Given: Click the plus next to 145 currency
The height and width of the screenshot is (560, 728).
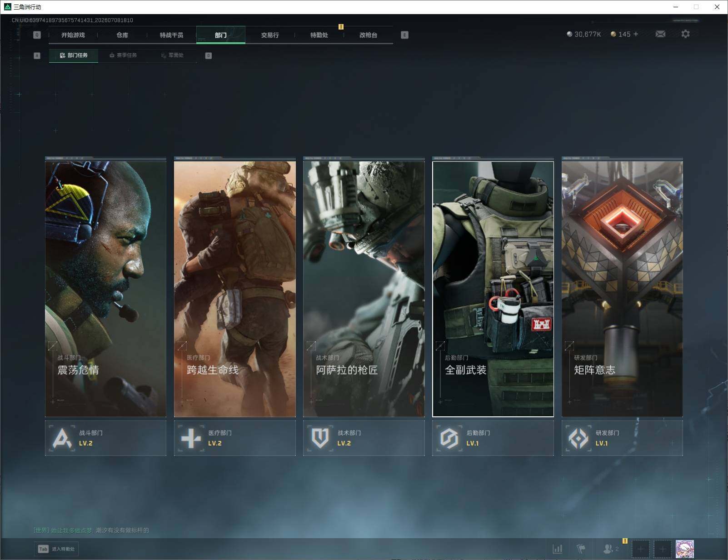Looking at the screenshot, I should click(x=636, y=34).
